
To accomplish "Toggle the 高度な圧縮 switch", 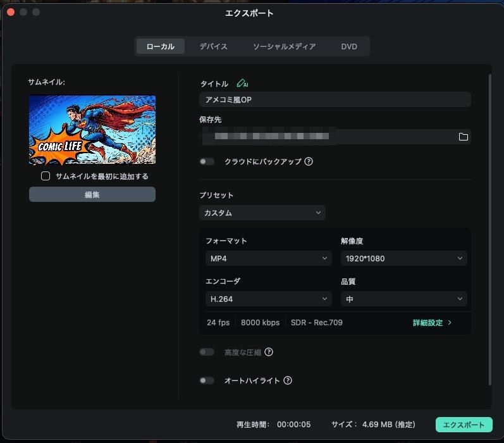I will tap(207, 353).
